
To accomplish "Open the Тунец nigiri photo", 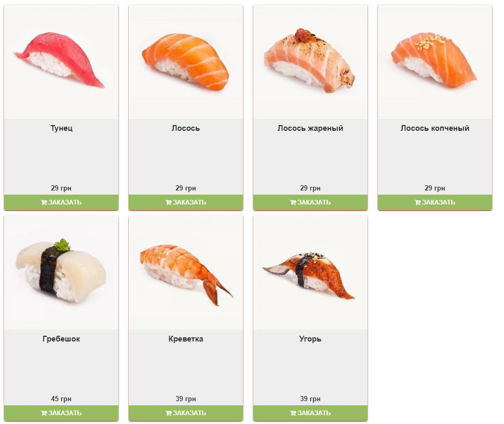I will coord(61,62).
